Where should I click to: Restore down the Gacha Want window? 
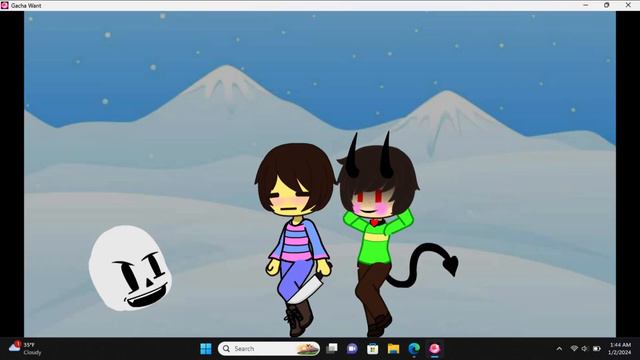point(607,5)
